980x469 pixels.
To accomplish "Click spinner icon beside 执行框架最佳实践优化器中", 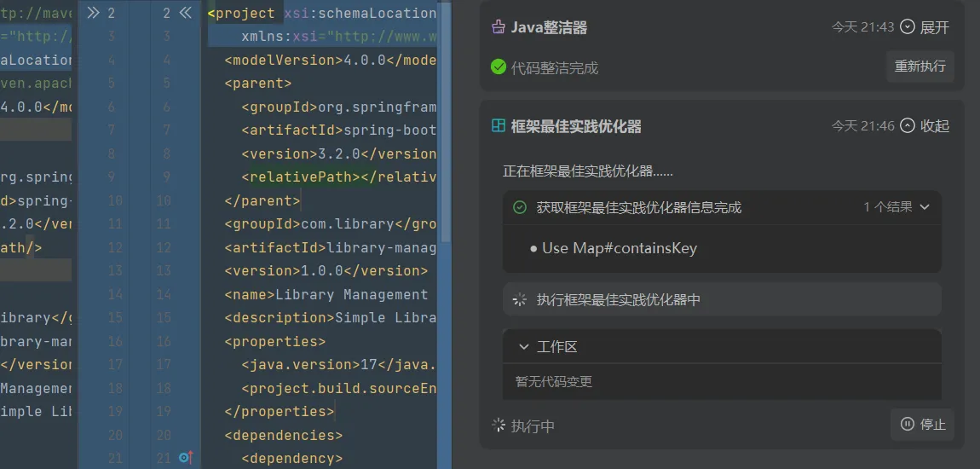I will click(x=519, y=299).
